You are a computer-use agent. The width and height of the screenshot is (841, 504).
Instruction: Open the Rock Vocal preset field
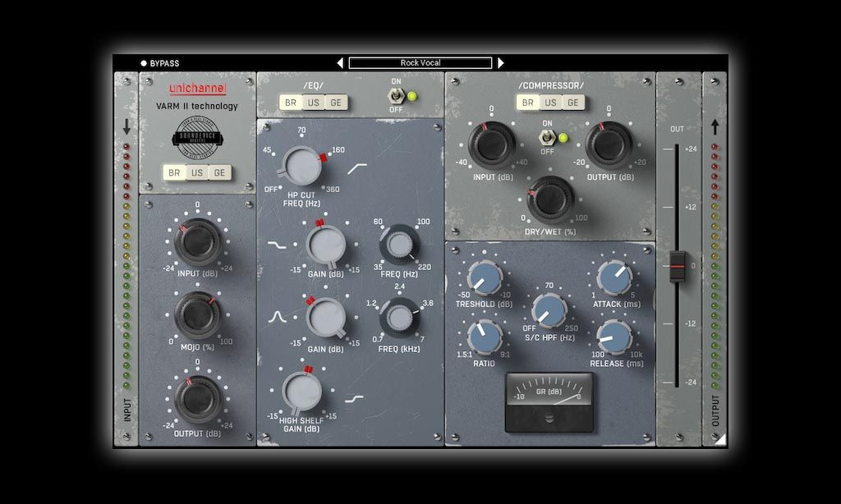click(420, 63)
